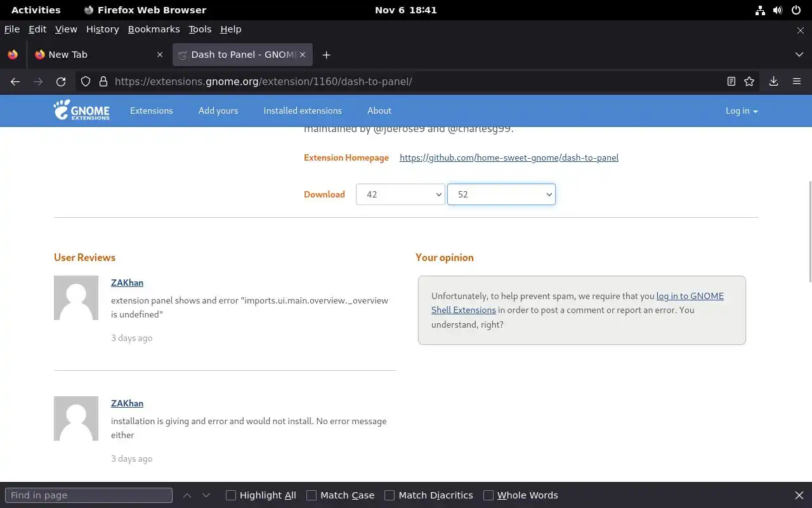
Task: Open the File menu
Action: click(12, 29)
